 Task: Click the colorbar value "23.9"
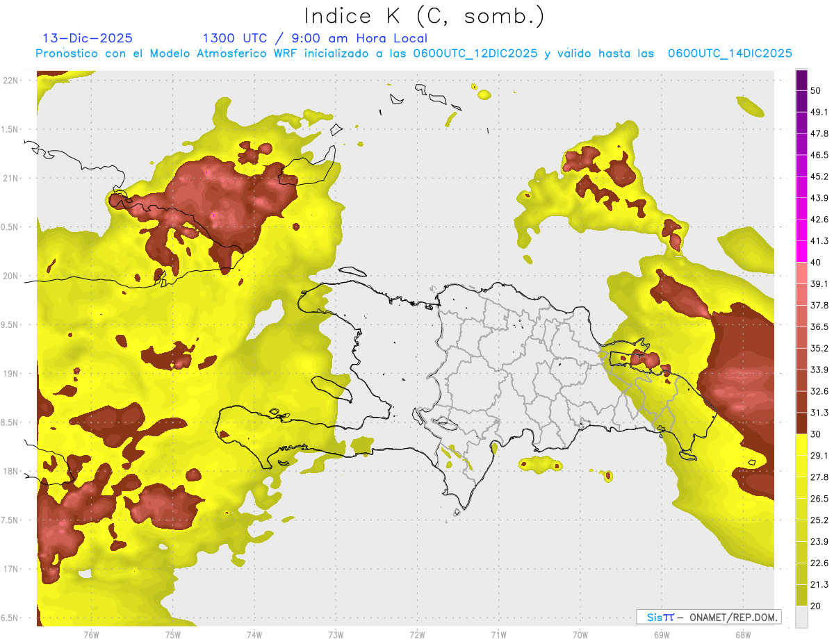click(x=819, y=542)
